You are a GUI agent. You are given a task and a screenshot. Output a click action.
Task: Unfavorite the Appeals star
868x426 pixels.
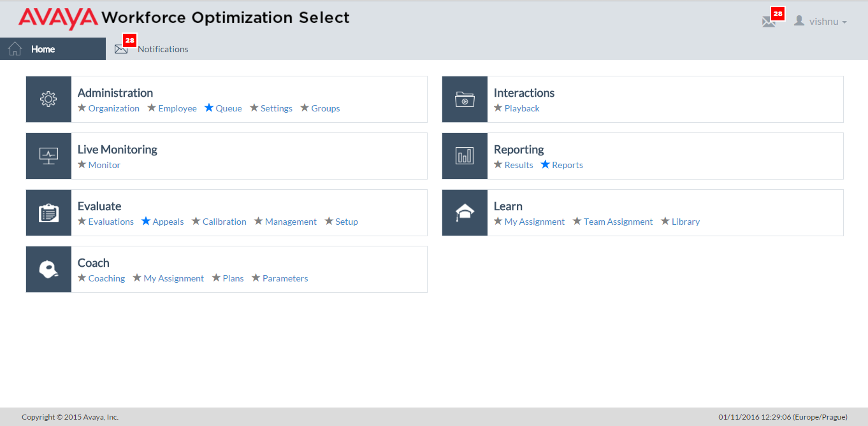(146, 221)
